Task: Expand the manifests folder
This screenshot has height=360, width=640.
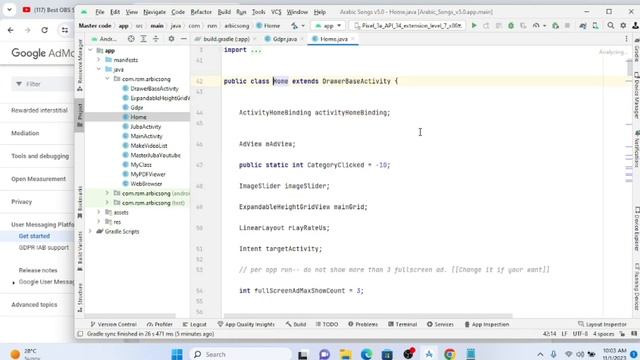Action: tap(99, 60)
